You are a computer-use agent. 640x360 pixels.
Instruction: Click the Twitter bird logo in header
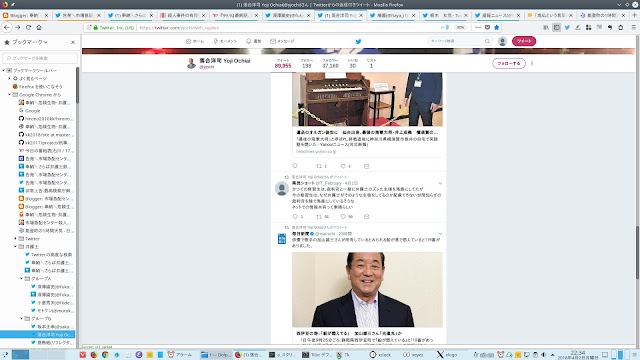coord(358,41)
